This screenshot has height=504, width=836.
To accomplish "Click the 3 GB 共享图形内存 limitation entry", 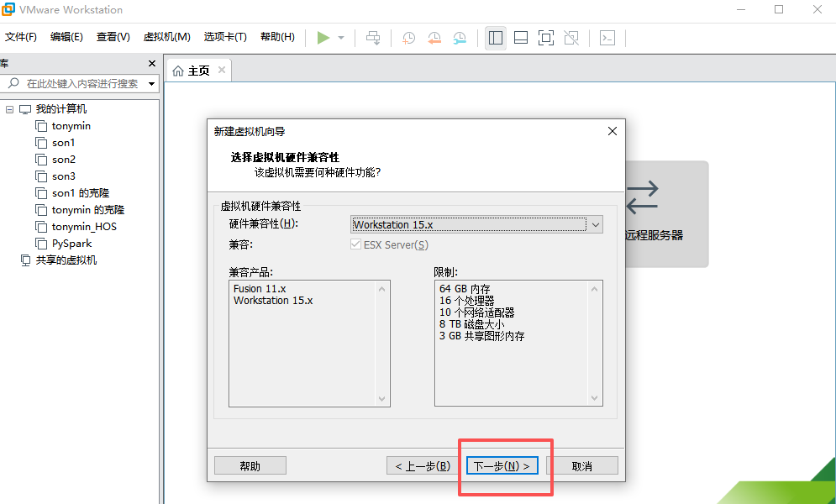I will click(x=481, y=336).
